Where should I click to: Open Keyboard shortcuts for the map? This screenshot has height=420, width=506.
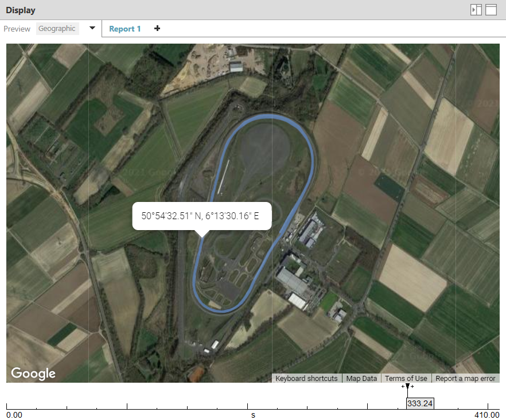306,379
